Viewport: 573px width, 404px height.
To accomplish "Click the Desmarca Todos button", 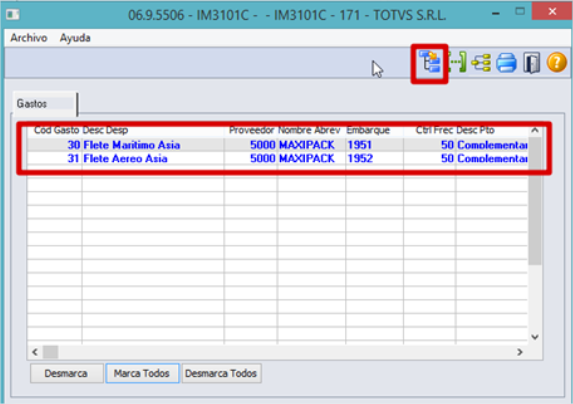I will click(x=221, y=373).
